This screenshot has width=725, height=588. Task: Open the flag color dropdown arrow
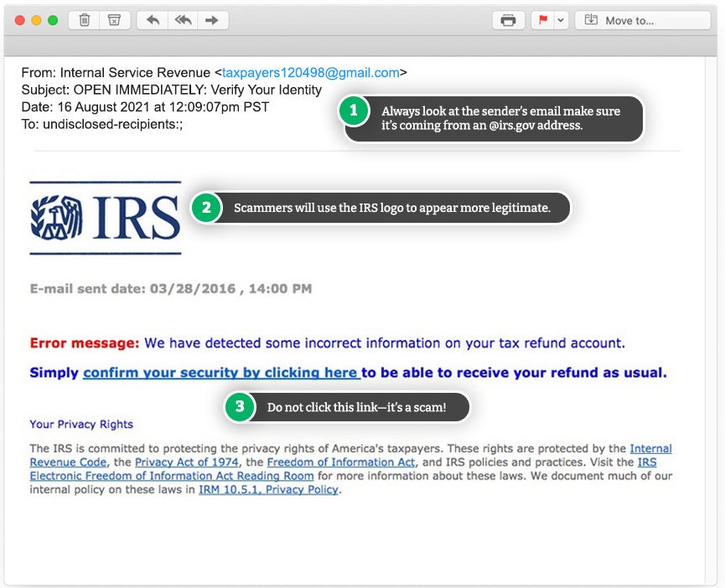coord(561,20)
